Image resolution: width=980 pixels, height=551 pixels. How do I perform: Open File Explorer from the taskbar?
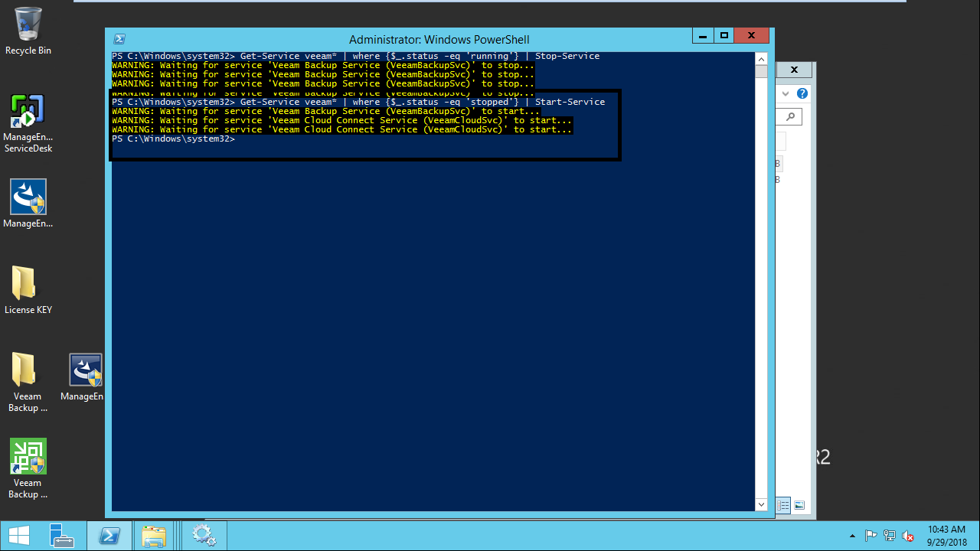tap(154, 536)
